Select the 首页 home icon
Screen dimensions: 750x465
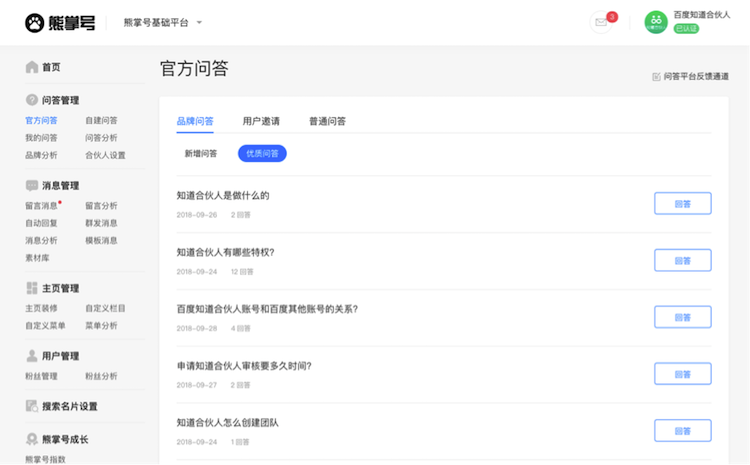tap(32, 67)
